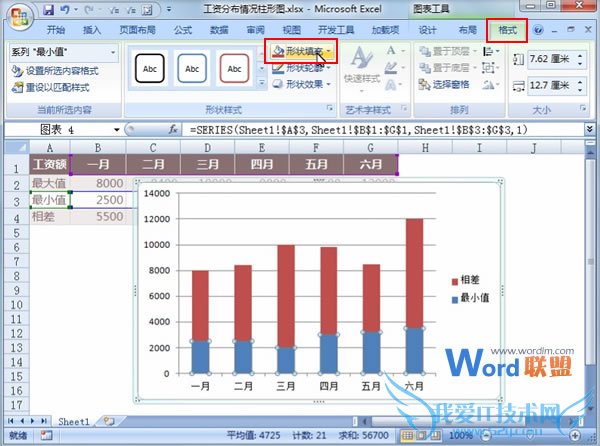The width and height of the screenshot is (600, 446).
Task: Apply the red outline Abc shape style
Action: (x=234, y=69)
